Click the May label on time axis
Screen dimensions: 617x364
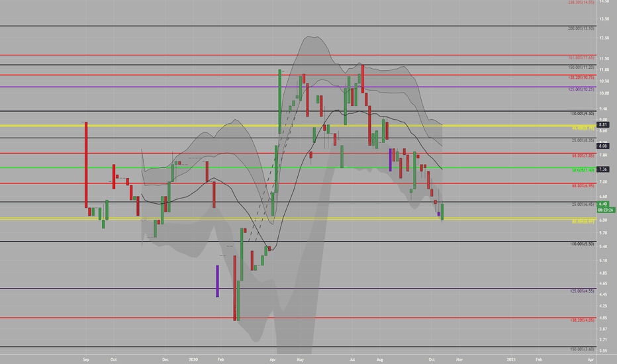pyautogui.click(x=301, y=359)
